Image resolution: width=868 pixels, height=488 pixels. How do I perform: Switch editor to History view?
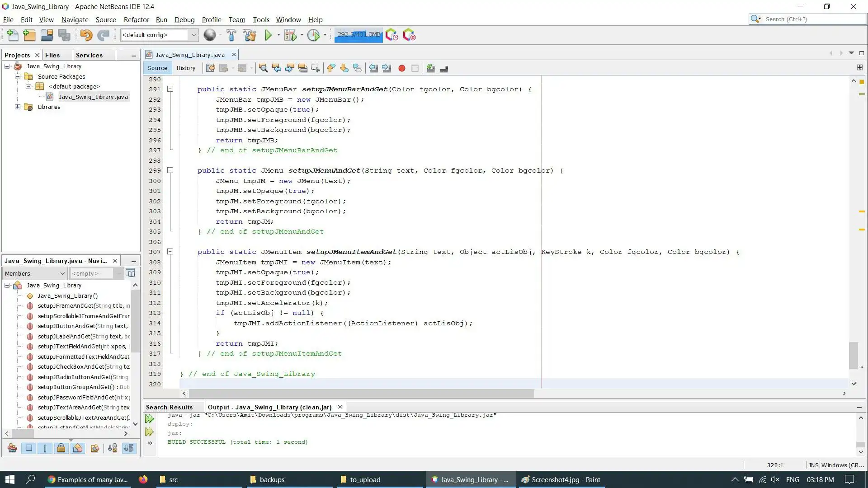[x=186, y=68]
